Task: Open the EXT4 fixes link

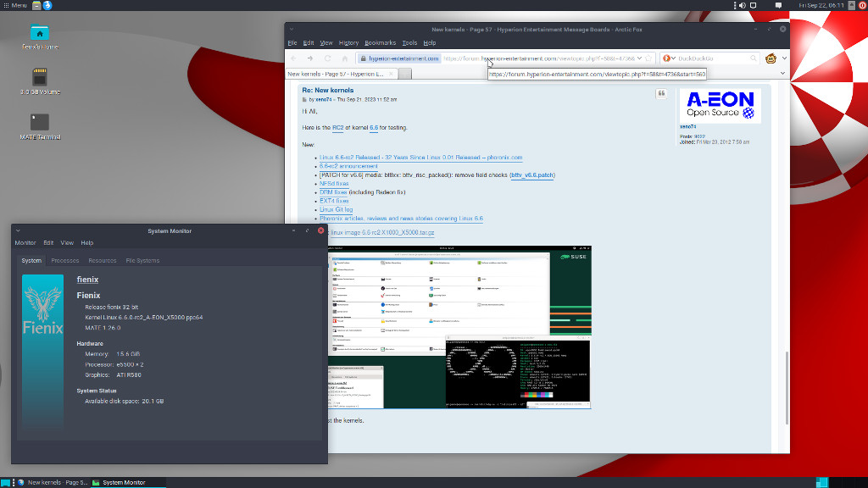Action: 334,201
